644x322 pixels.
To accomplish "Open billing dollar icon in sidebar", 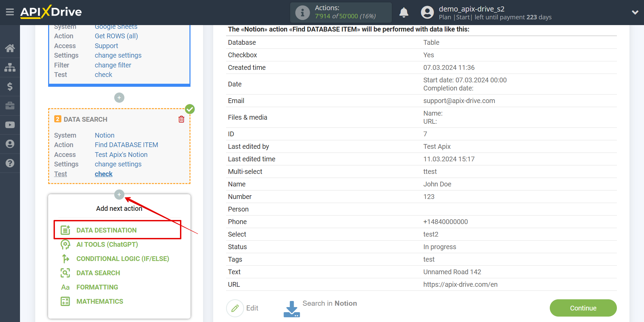I will [10, 86].
